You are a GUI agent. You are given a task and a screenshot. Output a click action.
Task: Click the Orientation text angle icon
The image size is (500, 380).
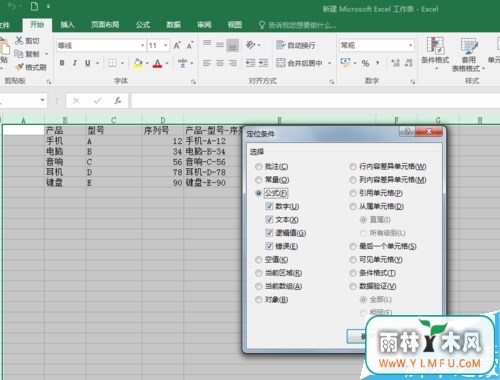click(x=251, y=45)
